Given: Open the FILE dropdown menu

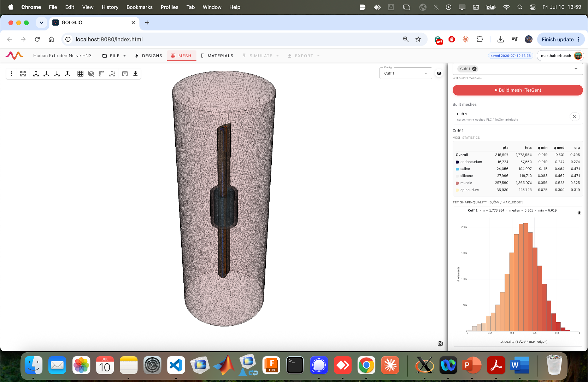Looking at the screenshot, I should (x=114, y=56).
